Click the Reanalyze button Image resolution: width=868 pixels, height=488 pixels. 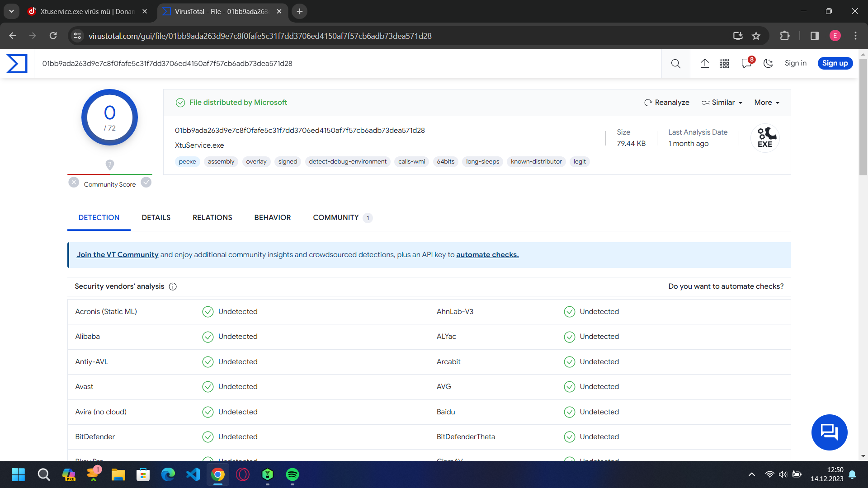(x=667, y=103)
